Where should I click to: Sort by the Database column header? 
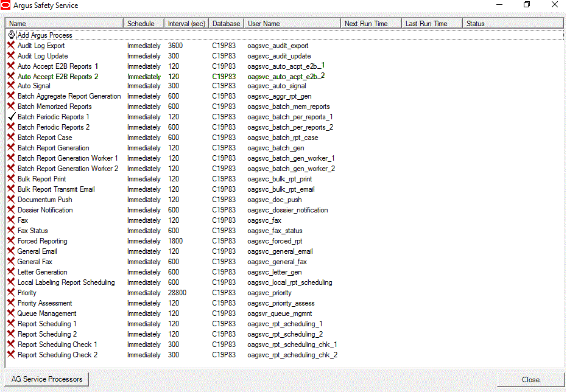(226, 24)
